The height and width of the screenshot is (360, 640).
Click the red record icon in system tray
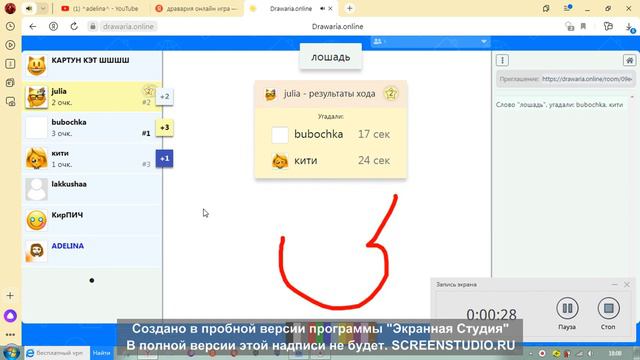(x=542, y=353)
